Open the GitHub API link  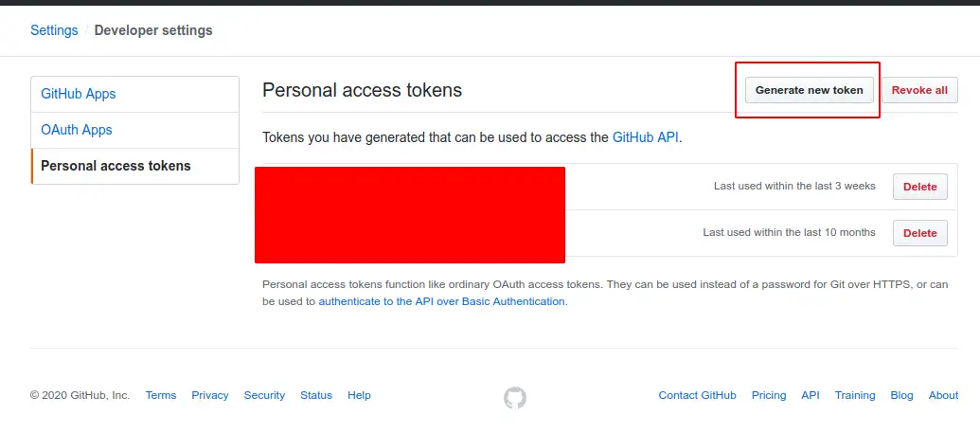[645, 137]
